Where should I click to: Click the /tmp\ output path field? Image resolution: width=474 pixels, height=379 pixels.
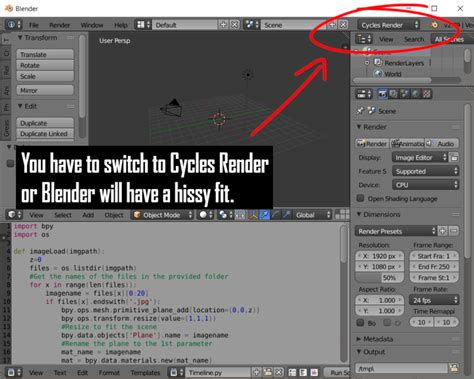click(x=402, y=368)
